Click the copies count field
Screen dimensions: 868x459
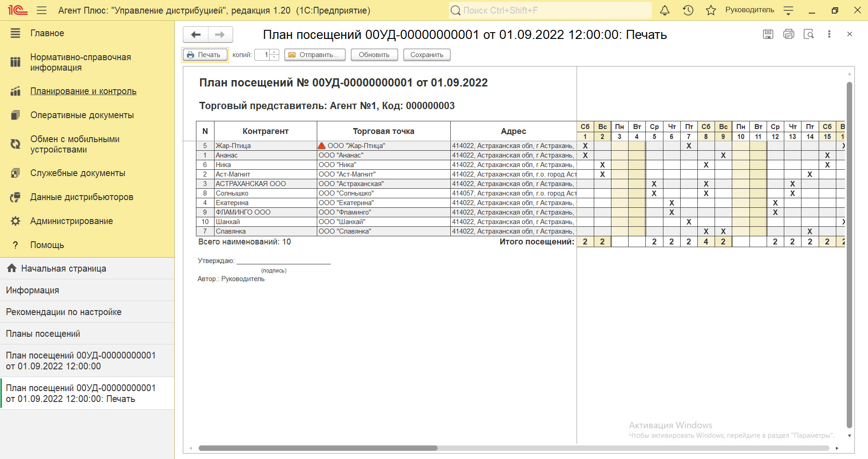pos(262,55)
